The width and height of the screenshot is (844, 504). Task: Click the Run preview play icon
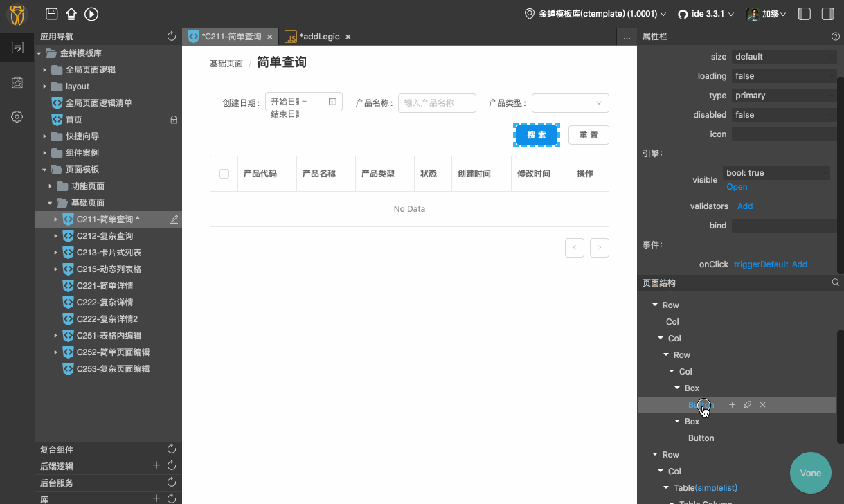tap(91, 14)
